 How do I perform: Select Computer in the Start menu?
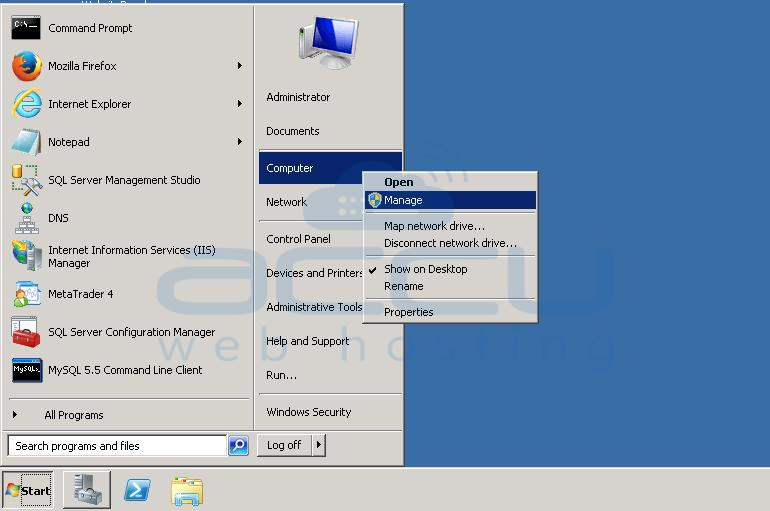pos(310,168)
